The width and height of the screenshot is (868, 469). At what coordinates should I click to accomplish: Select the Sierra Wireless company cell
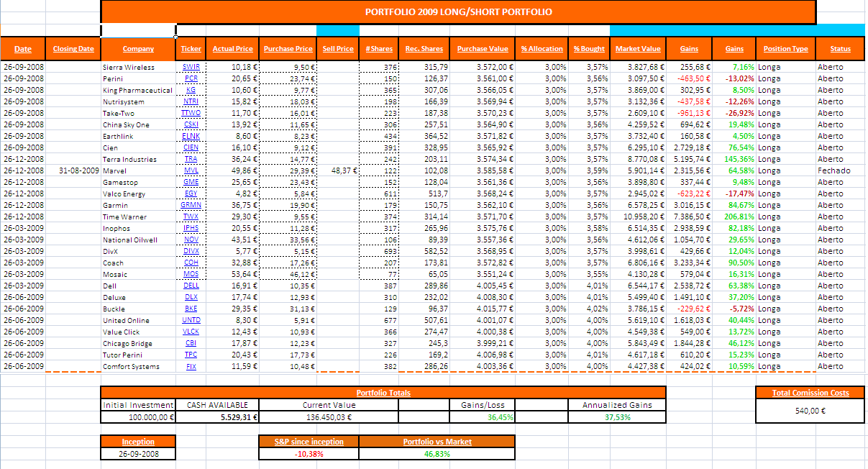click(x=139, y=67)
